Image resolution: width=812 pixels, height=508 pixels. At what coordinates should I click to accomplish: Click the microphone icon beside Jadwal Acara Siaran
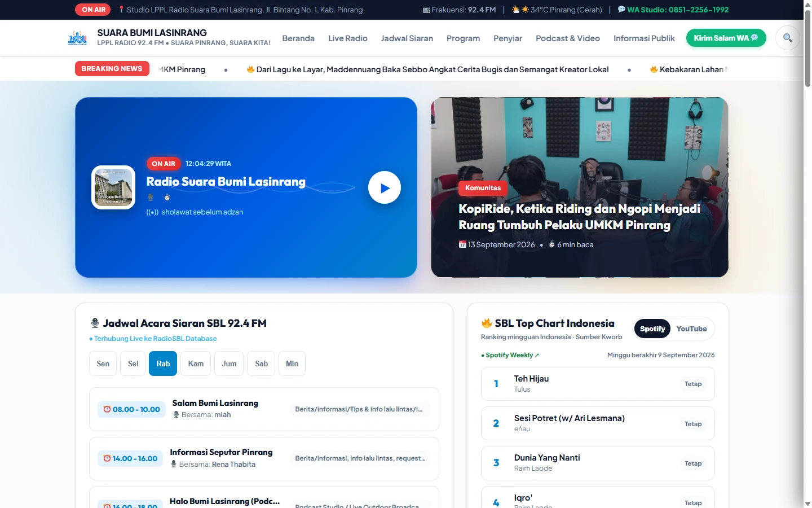[x=95, y=323]
